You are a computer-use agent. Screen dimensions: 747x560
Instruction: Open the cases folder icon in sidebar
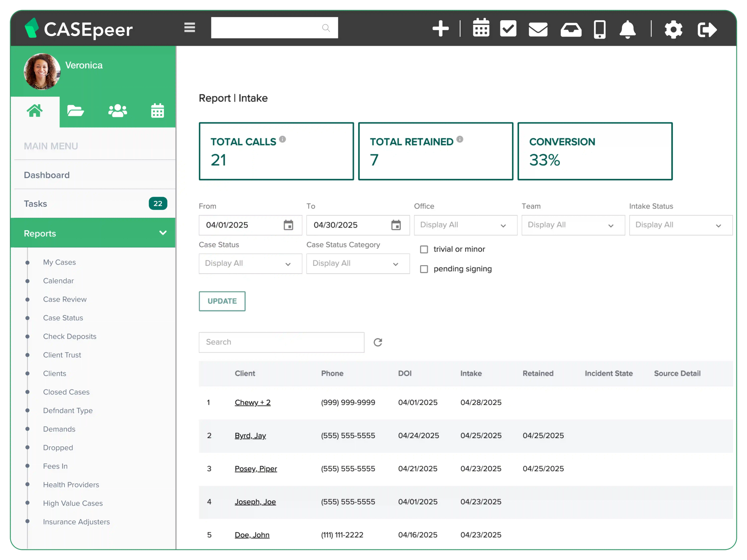coord(76,110)
